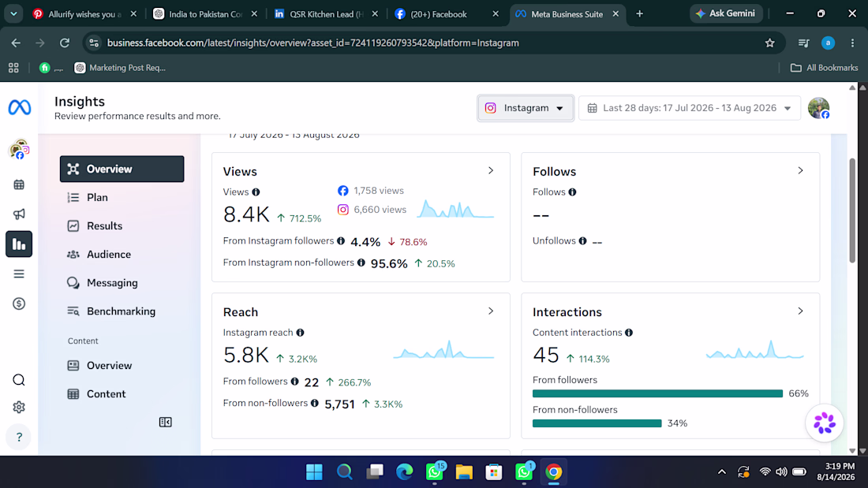
Task: Expand the Interactions card arrow
Action: click(800, 311)
